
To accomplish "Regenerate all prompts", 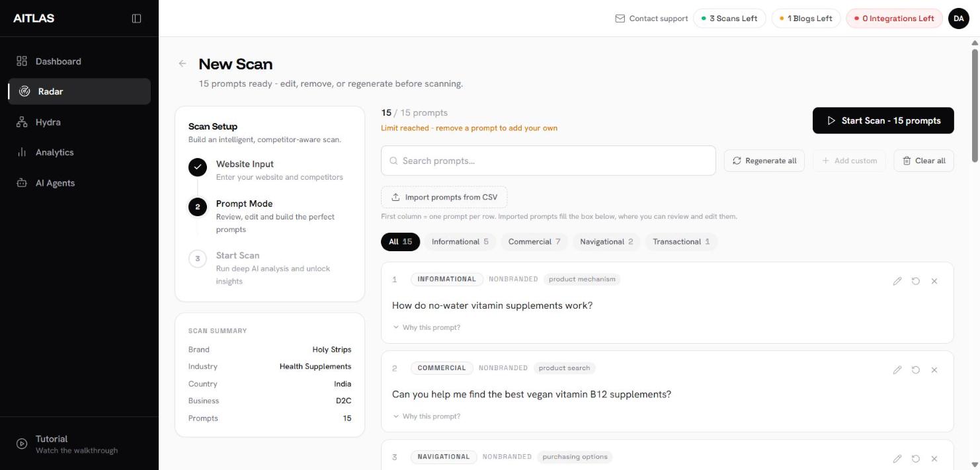I will click(764, 161).
